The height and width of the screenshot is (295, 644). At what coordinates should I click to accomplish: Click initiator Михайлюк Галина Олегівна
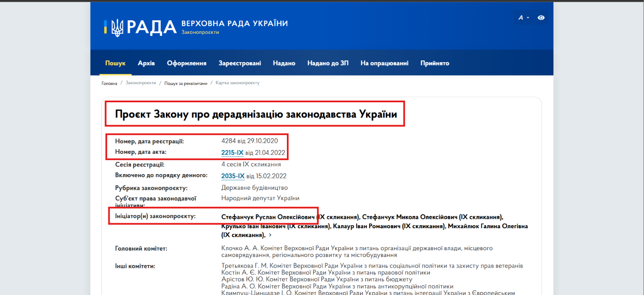pyautogui.click(x=488, y=226)
